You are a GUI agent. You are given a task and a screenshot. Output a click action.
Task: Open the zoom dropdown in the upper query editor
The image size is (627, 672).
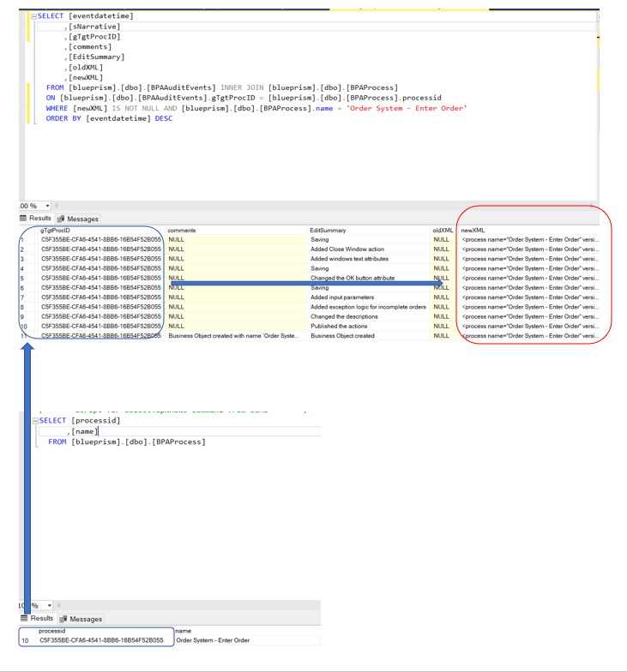click(47, 206)
